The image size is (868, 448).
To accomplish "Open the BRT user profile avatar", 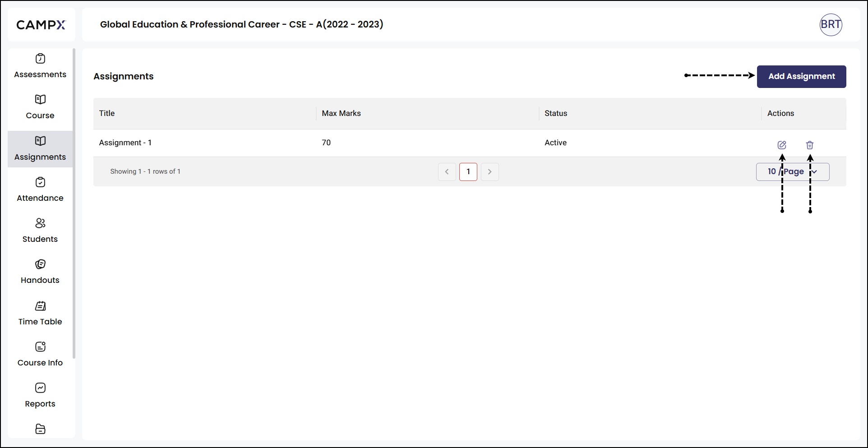I will click(831, 24).
